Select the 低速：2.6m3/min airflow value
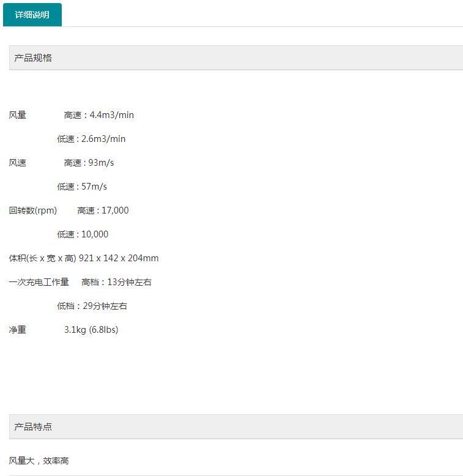Image resolution: width=463 pixels, height=476 pixels. tap(91, 139)
